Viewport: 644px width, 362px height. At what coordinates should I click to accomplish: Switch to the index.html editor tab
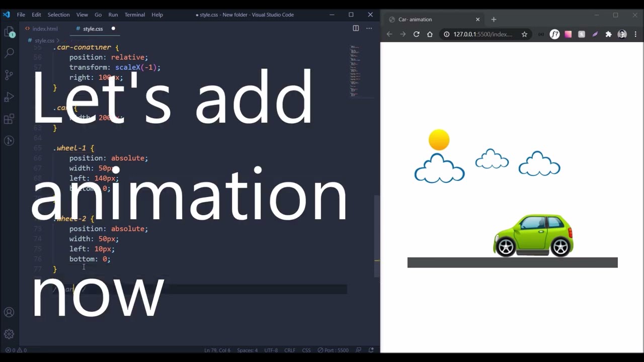pos(41,29)
